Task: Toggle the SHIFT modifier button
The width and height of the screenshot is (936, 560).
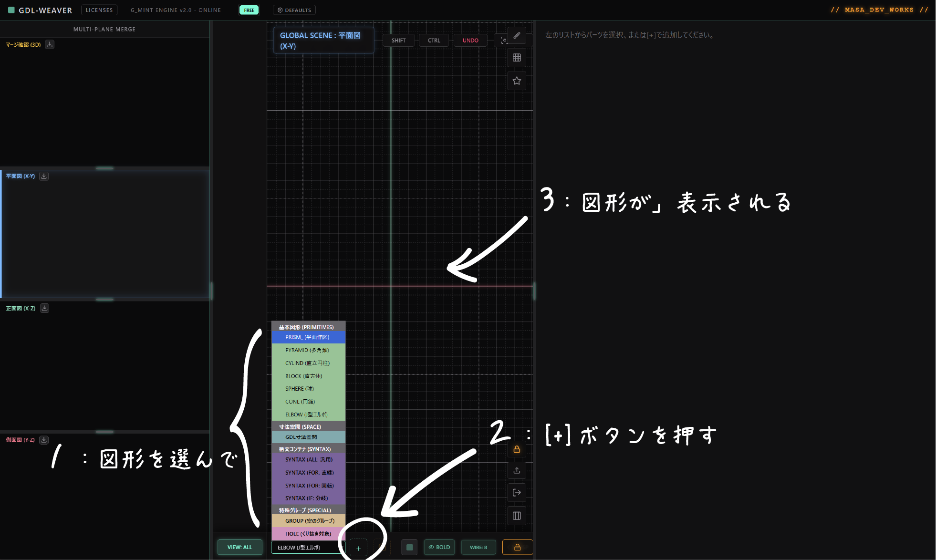Action: tap(398, 41)
